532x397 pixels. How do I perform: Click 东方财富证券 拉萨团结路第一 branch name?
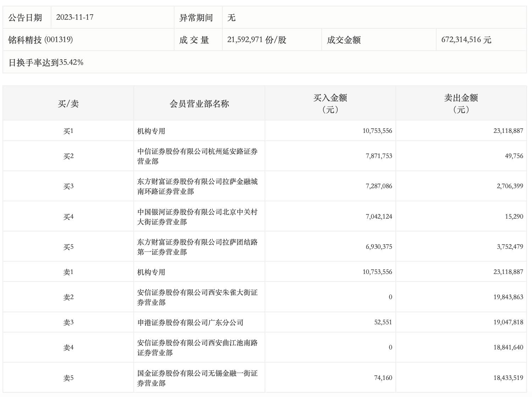[197, 247]
